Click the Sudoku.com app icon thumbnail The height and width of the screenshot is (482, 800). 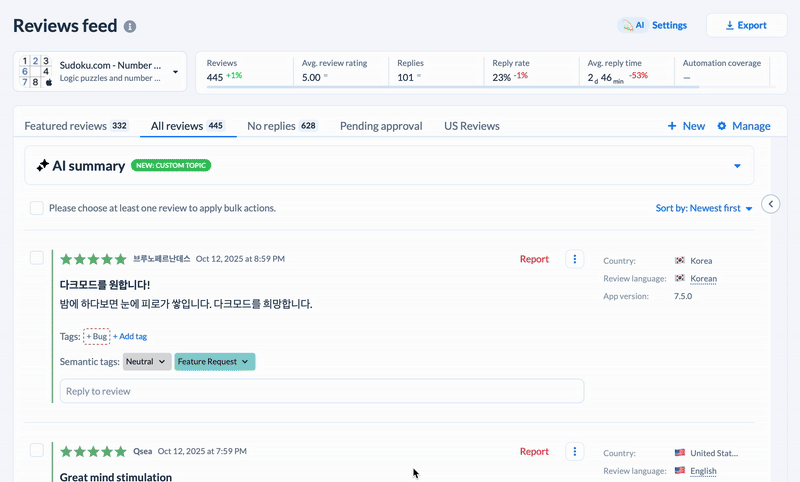tap(35, 72)
